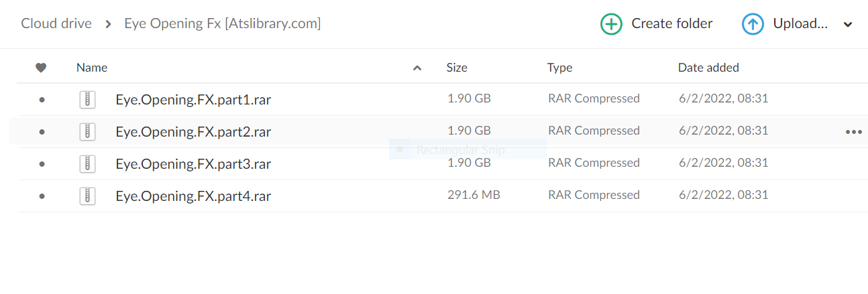
Task: Sort files by the Date added column
Action: click(708, 67)
